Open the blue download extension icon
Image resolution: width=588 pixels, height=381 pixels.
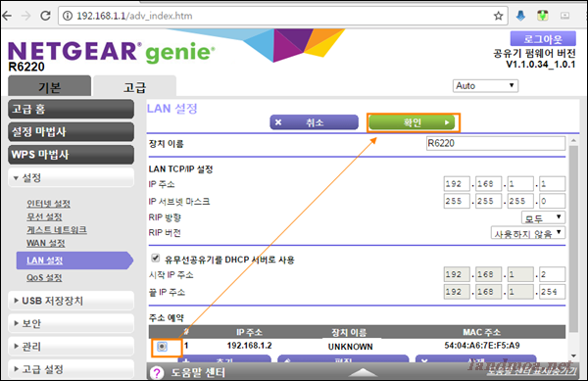(520, 16)
